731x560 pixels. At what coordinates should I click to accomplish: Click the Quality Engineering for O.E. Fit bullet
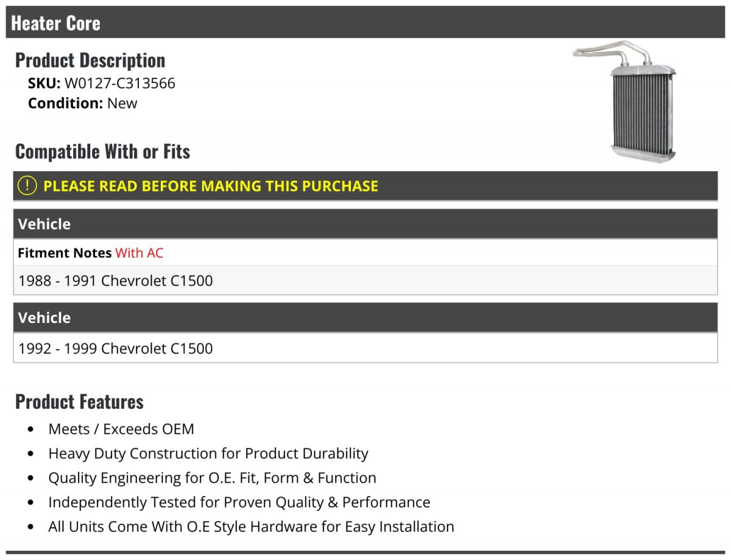213,478
